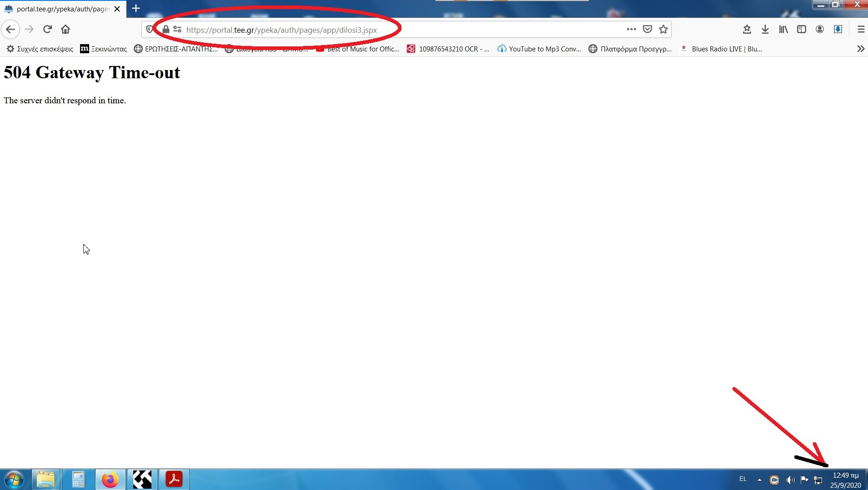The height and width of the screenshot is (490, 868).
Task: Open Adobe Acrobat from the taskbar
Action: click(x=174, y=480)
